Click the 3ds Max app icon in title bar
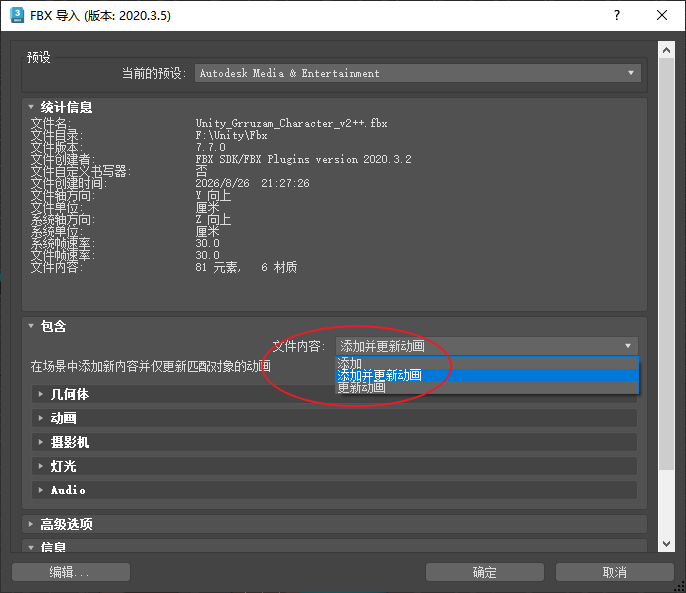The width and height of the screenshot is (686, 593). click(x=17, y=15)
